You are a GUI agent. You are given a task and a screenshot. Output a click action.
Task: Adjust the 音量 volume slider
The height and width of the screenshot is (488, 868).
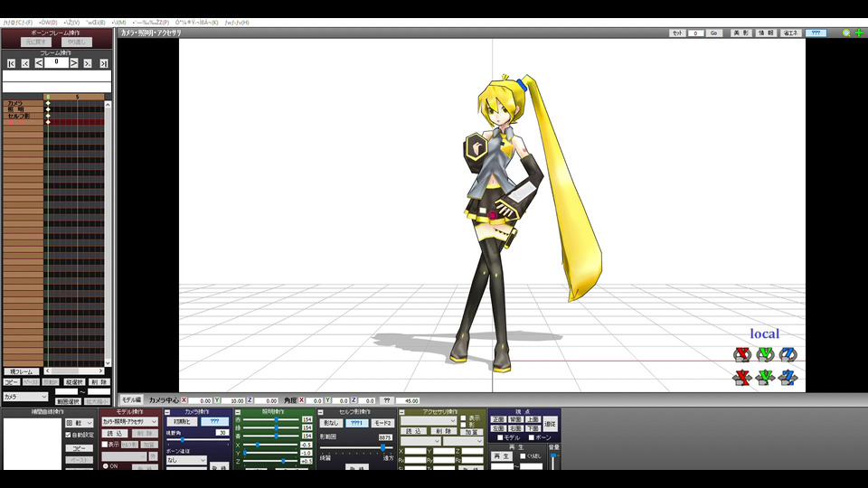pos(553,460)
